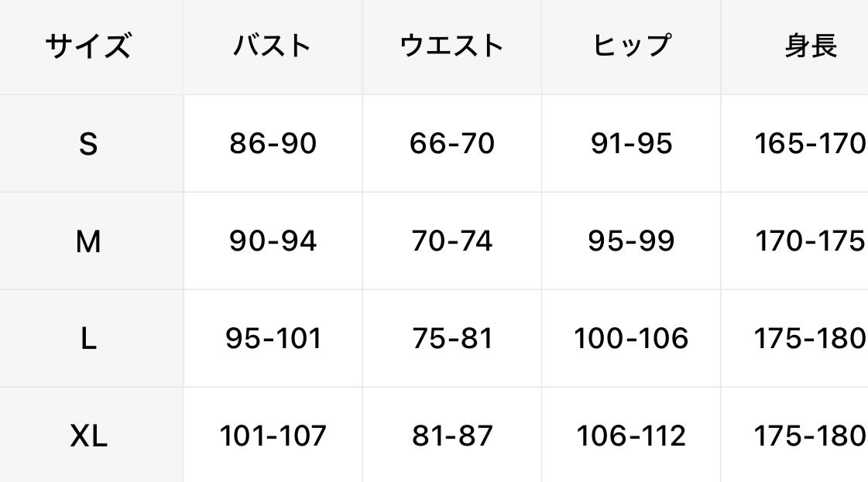This screenshot has height=482, width=868.
Task: Click the 100-106 hip cell
Action: click(631, 339)
